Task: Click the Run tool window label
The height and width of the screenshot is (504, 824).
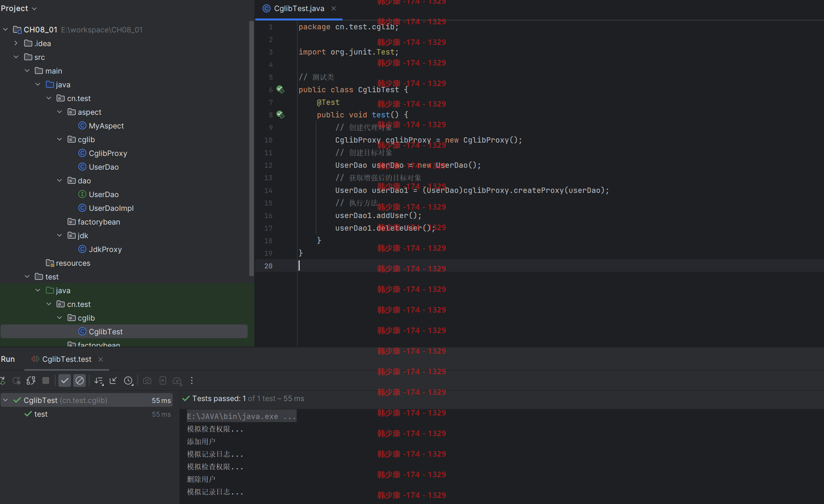Action: tap(8, 359)
